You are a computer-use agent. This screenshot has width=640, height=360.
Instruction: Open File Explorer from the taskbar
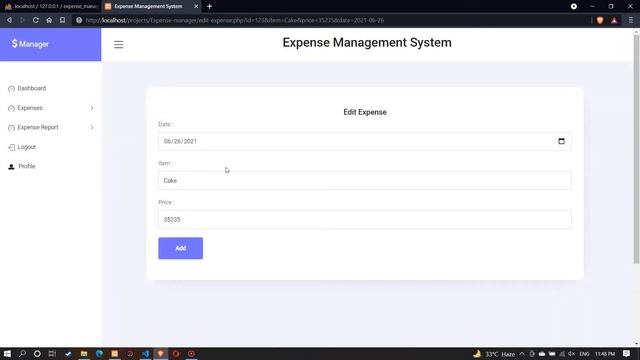(x=84, y=353)
